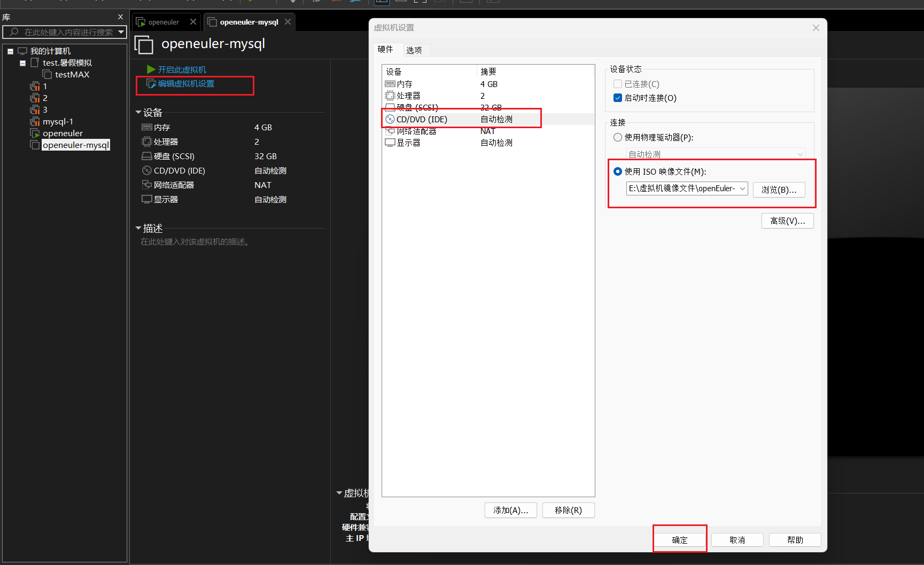The height and width of the screenshot is (565, 924).
Task: Switch to the 硬件 tab
Action: tap(385, 49)
